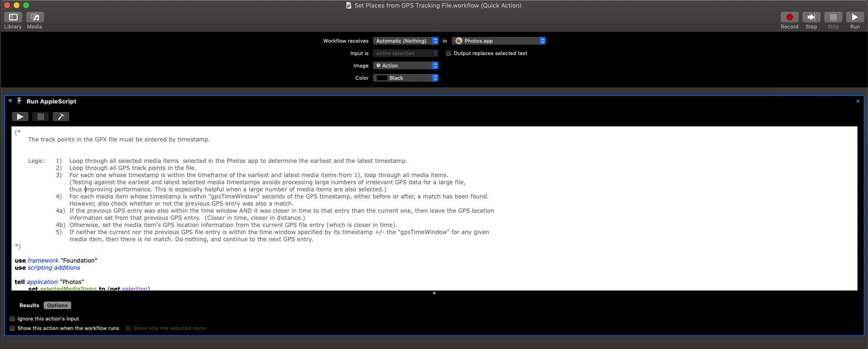This screenshot has height=349, width=868.
Task: Enable Output replaces selected text
Action: tap(448, 53)
